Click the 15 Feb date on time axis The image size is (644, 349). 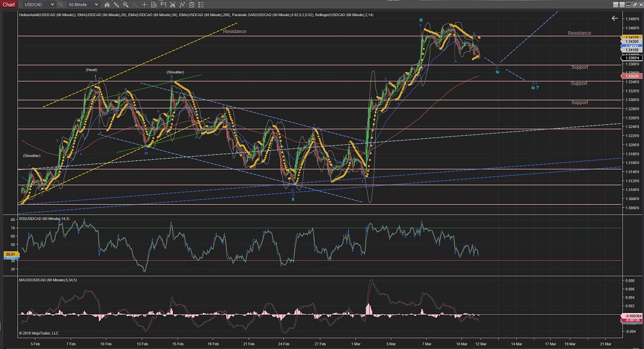tap(178, 344)
